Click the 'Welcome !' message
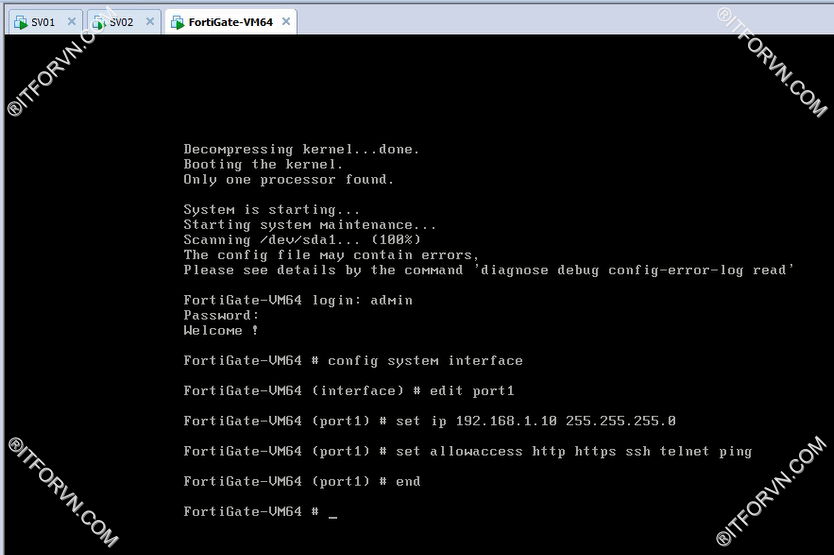 [221, 330]
